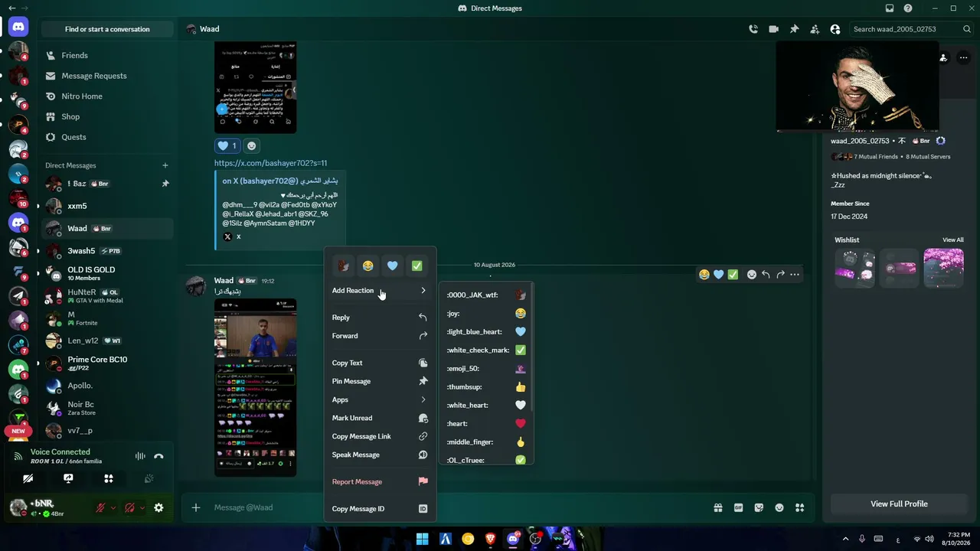The height and width of the screenshot is (551, 980).
Task: Open the 3wash5 direct message
Action: [107, 251]
